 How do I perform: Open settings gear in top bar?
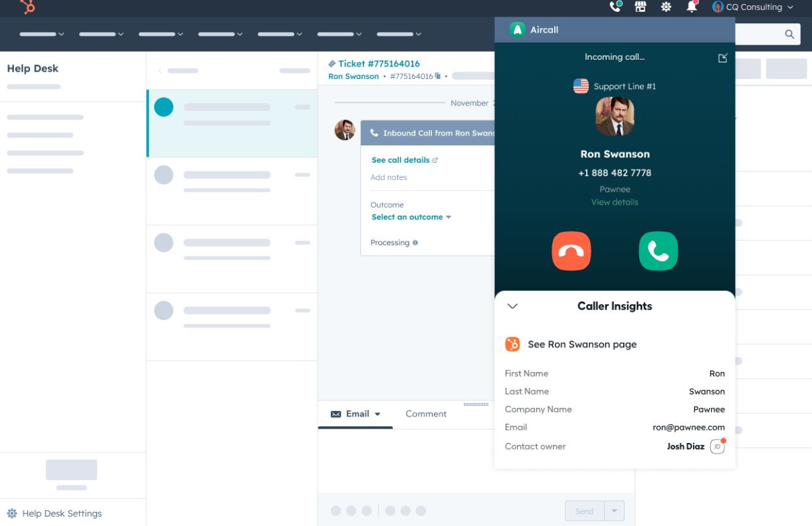click(x=666, y=7)
